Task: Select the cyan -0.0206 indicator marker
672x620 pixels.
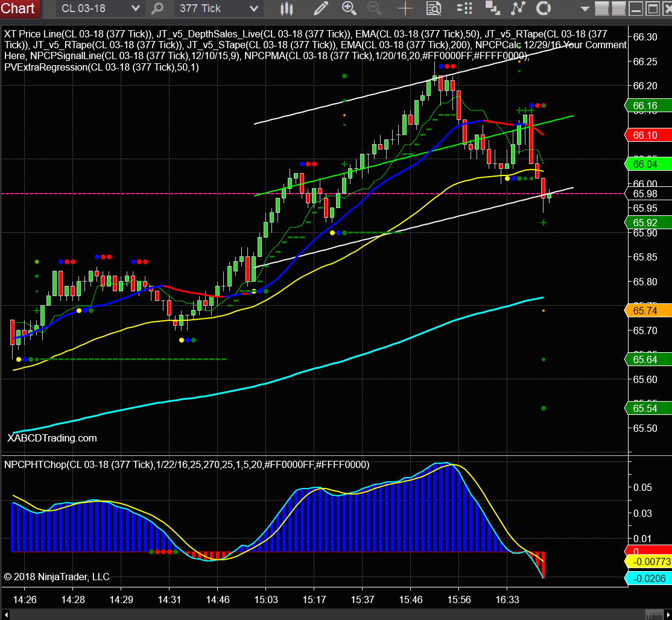Action: pyautogui.click(x=648, y=578)
